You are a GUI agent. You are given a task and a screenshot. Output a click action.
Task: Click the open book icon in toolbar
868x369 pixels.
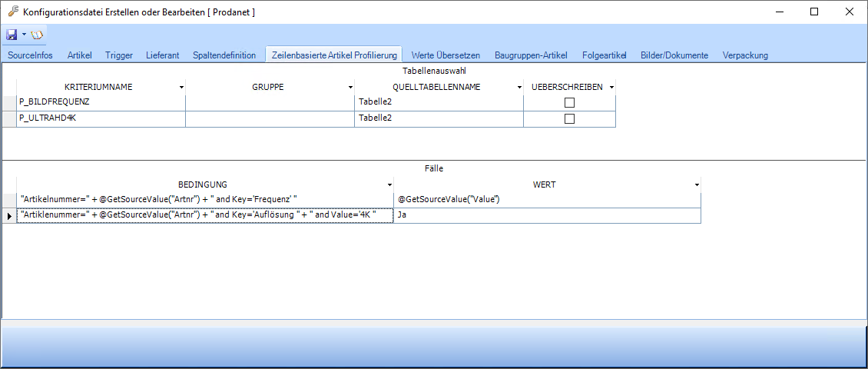(x=37, y=35)
